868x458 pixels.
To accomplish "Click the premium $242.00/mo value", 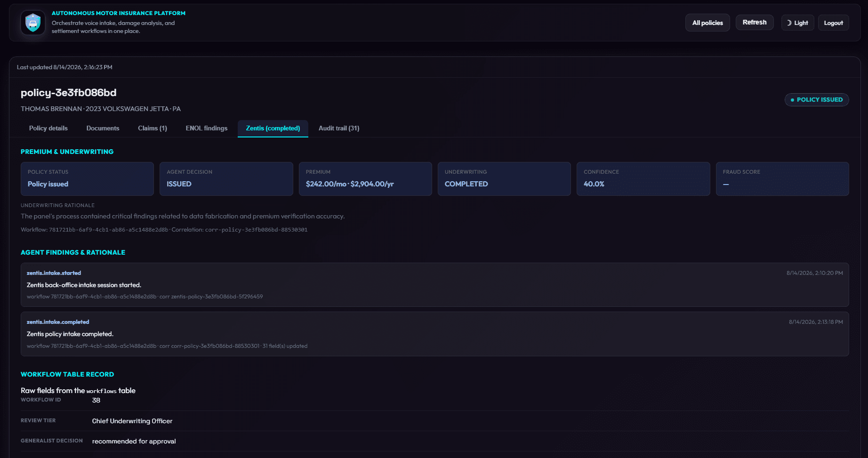I will tap(350, 184).
